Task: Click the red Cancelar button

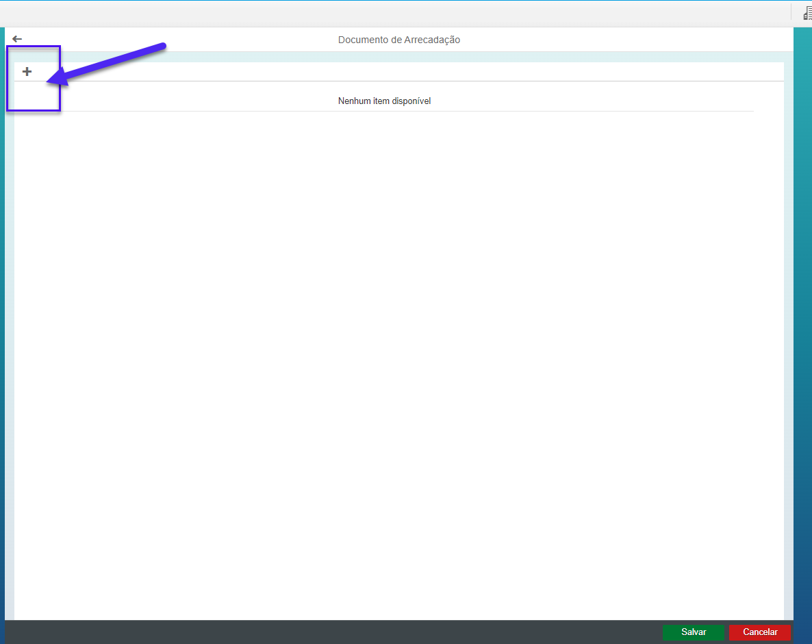Action: click(760, 632)
